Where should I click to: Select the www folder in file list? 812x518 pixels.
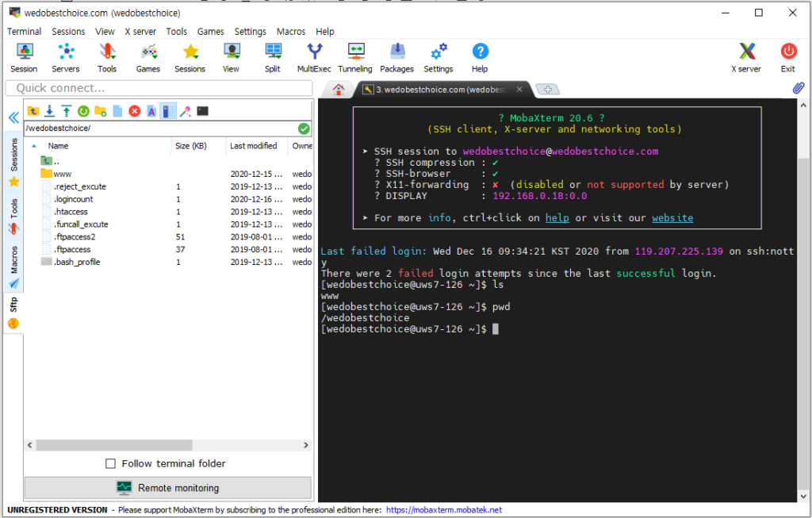click(x=62, y=174)
